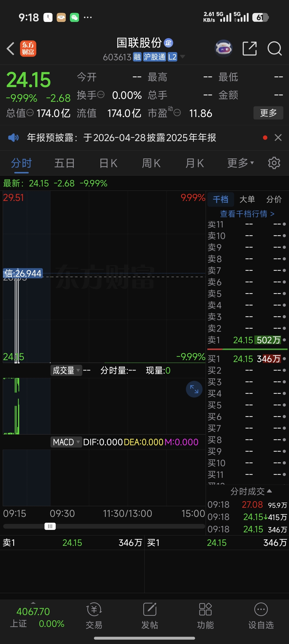This screenshot has width=289, height=644.
Task: Tap the 09:18 trade at 27.08
Action: (x=247, y=505)
